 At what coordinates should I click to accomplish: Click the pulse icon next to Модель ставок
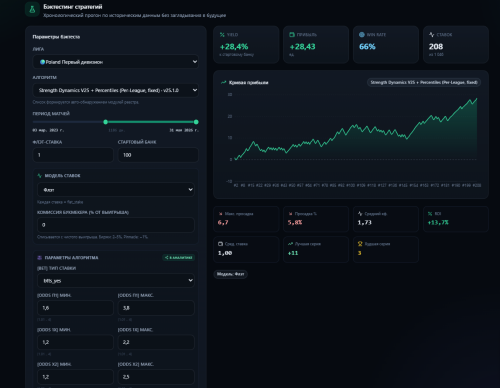40,176
